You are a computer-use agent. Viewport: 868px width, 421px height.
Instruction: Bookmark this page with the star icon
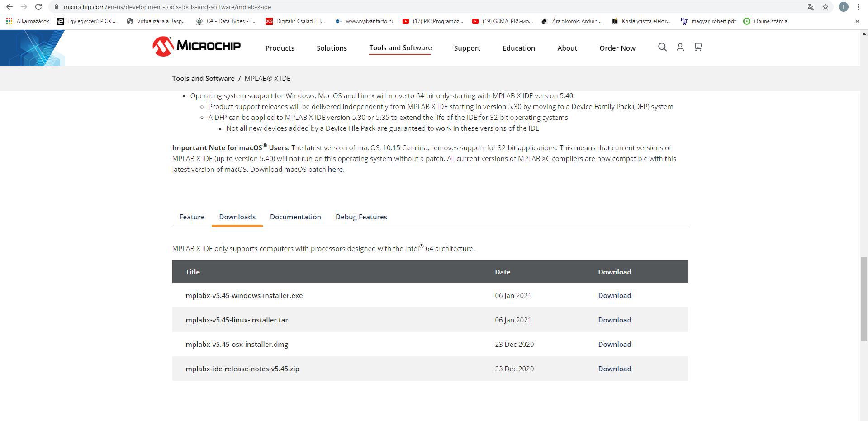pos(825,7)
